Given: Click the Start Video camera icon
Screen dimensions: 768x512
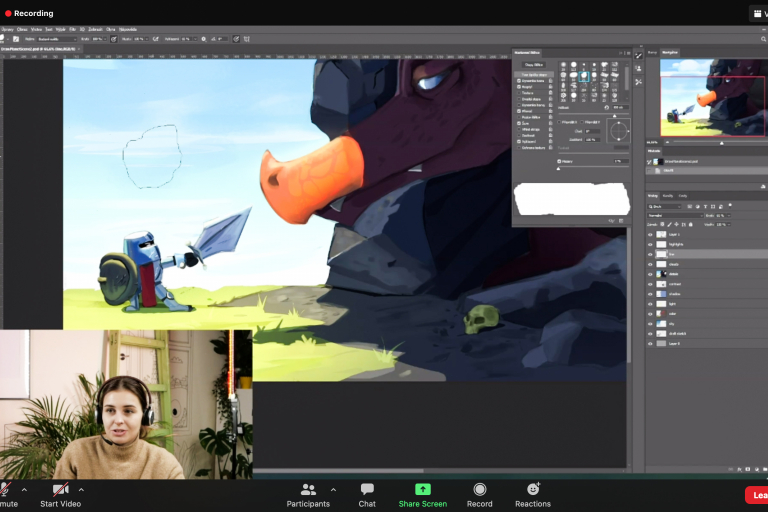Looking at the screenshot, I should [x=60, y=489].
